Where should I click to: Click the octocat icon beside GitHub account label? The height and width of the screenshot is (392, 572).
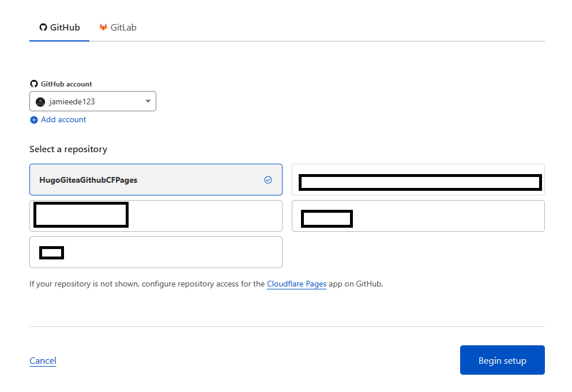pyautogui.click(x=34, y=84)
